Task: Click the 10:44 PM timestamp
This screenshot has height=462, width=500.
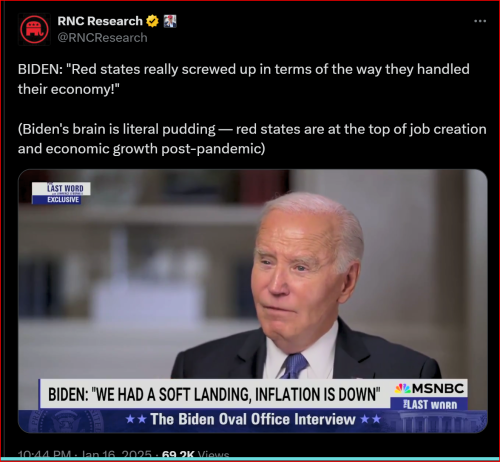Action: pos(44,454)
